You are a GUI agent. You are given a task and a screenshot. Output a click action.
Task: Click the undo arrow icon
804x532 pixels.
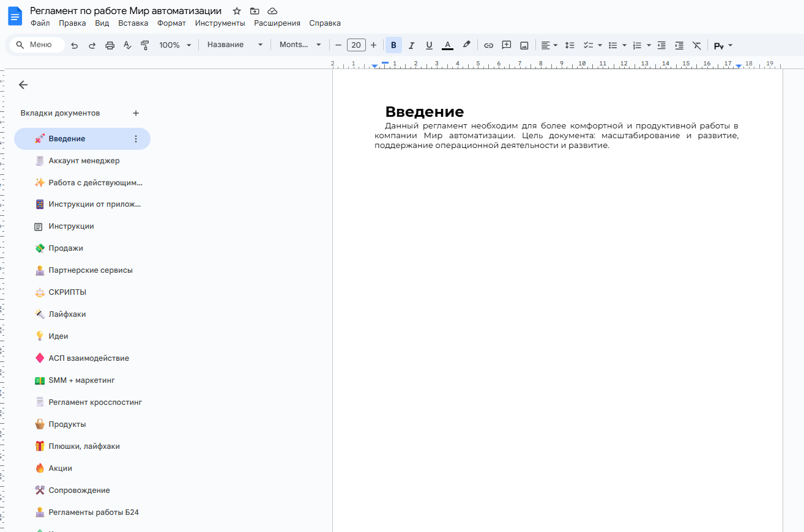click(x=75, y=45)
